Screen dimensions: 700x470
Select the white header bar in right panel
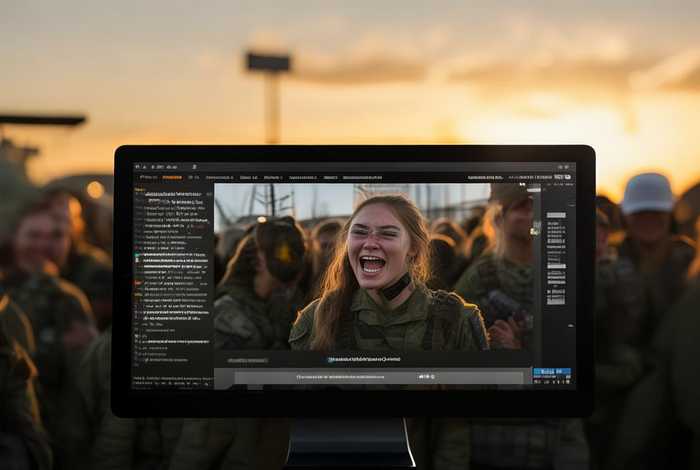pyautogui.click(x=556, y=215)
